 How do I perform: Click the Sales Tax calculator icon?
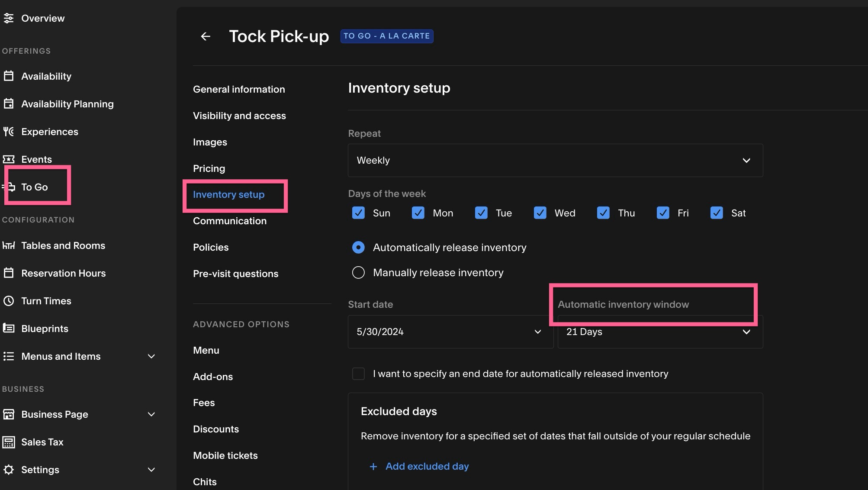point(9,442)
